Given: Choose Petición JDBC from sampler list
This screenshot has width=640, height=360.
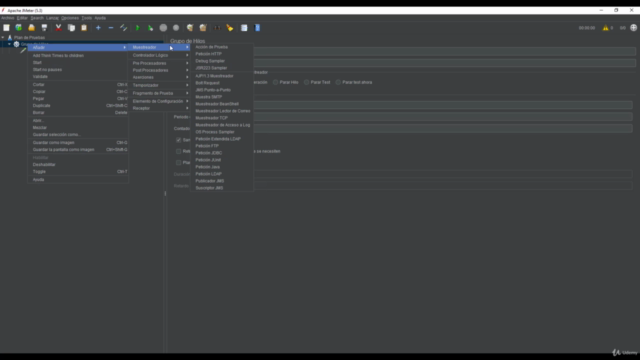Looking at the screenshot, I should (222, 153).
